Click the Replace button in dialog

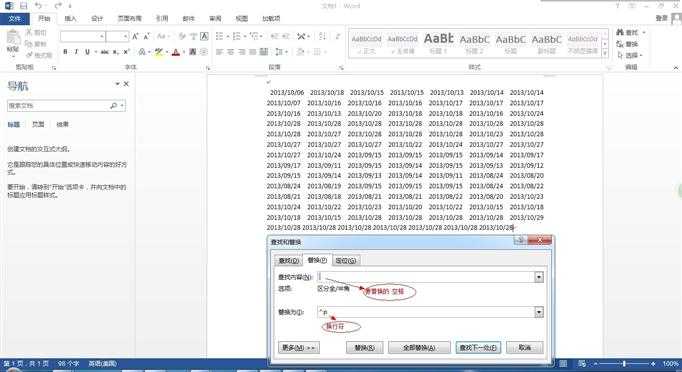pos(364,347)
